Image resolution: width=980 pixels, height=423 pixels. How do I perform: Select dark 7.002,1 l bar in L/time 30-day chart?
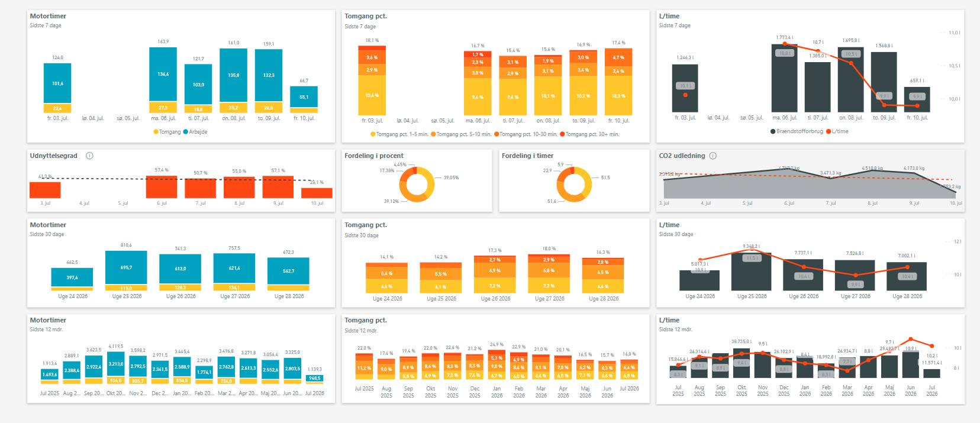point(907,276)
